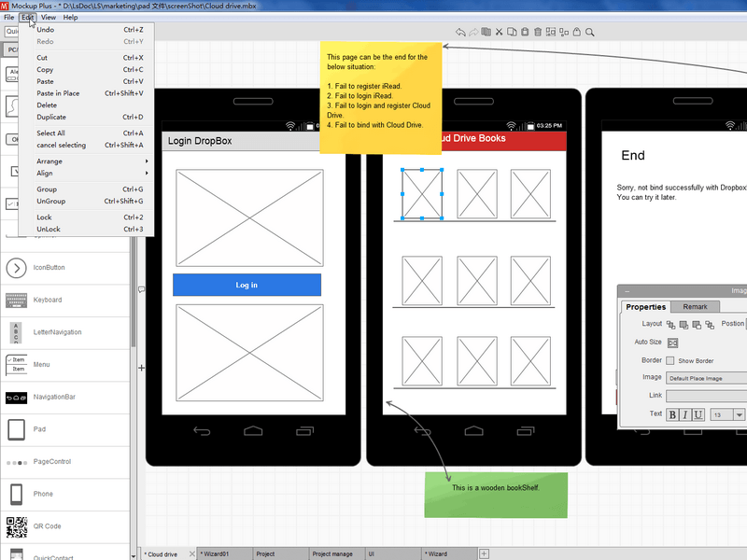Expand the Arrange submenu in the Edit menu
747x560 pixels.
[51, 161]
